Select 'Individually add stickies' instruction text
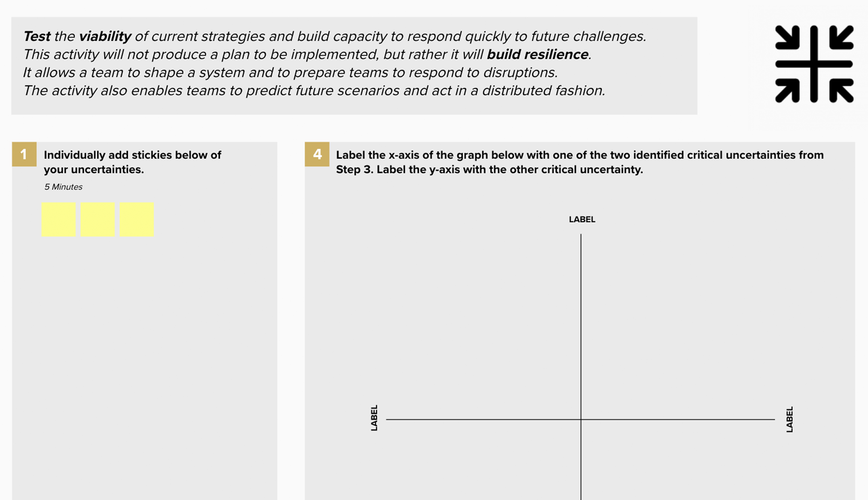868x500 pixels. [x=133, y=162]
